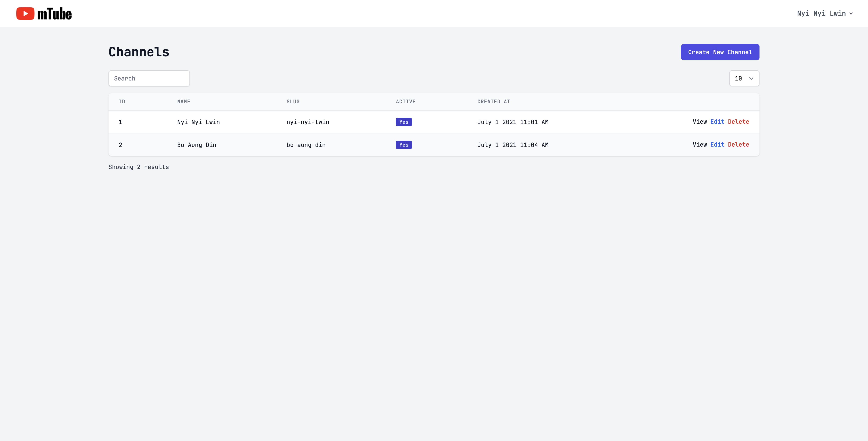
Task: View the Nyi Nyi Lwin channel
Action: pos(700,122)
